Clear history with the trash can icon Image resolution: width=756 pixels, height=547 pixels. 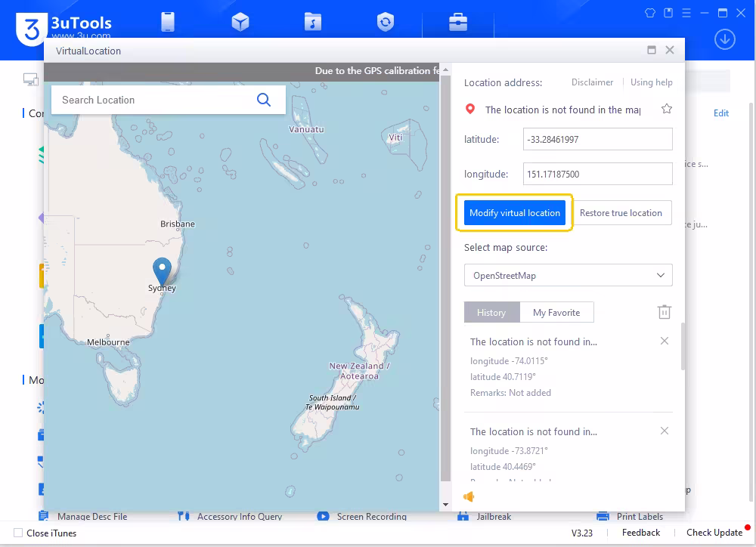(x=665, y=312)
